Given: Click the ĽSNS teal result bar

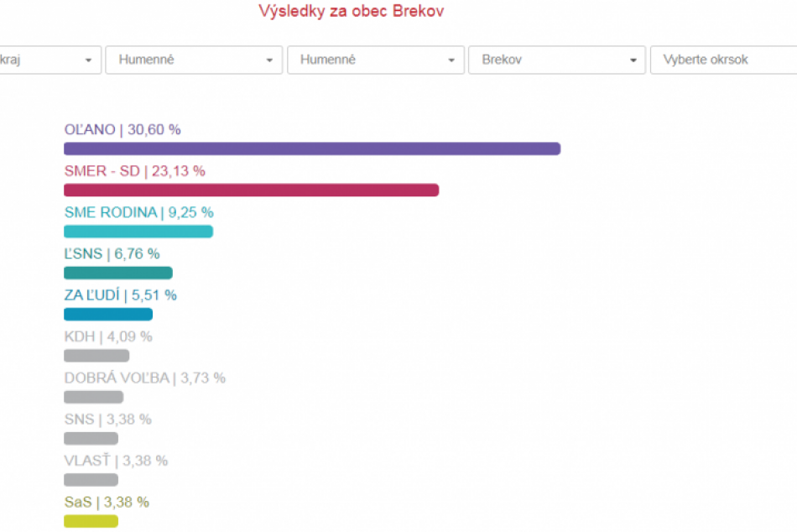Looking at the screenshot, I should pyautogui.click(x=117, y=273).
